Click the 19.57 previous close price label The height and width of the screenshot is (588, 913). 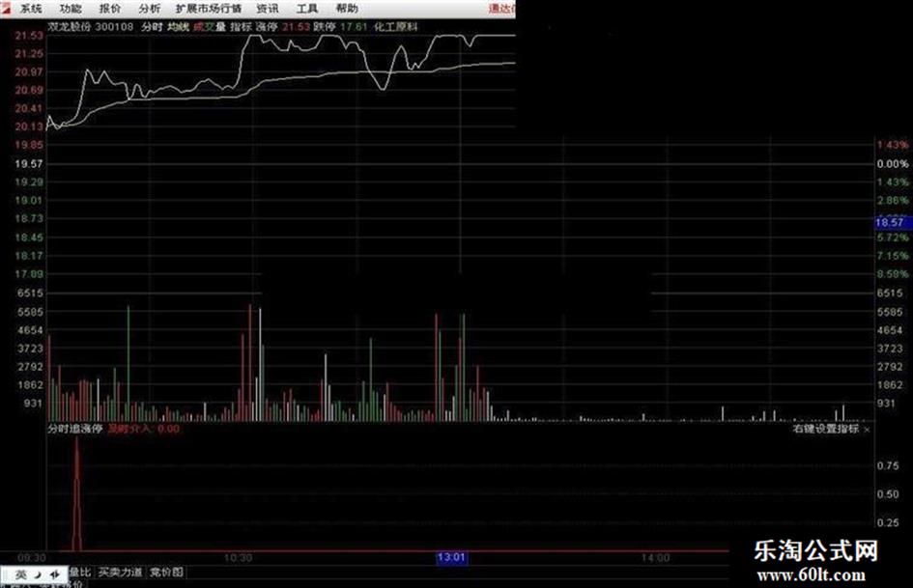point(29,164)
